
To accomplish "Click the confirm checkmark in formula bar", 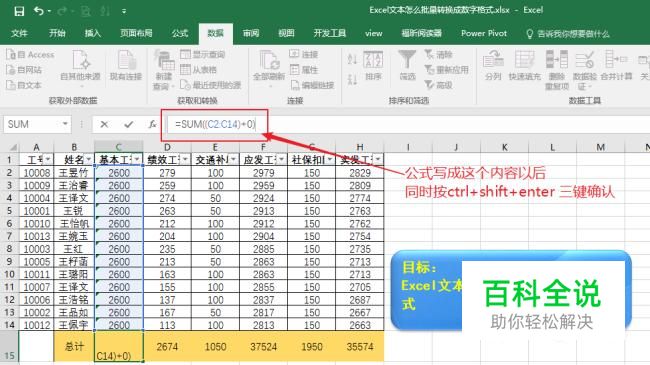I will [129, 124].
